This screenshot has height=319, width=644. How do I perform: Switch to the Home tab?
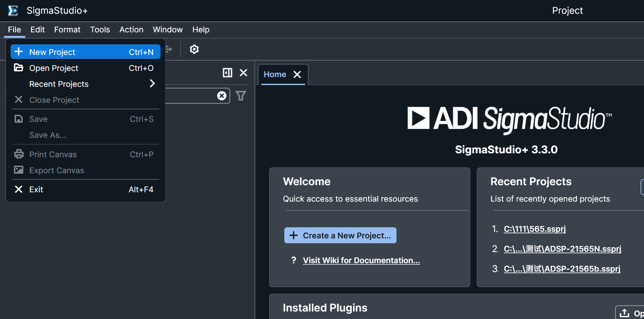click(x=275, y=74)
